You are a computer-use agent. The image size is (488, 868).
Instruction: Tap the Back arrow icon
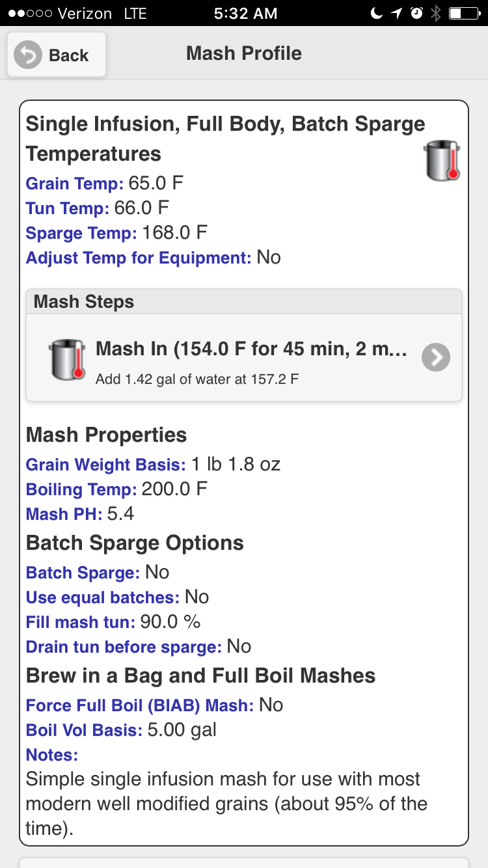pyautogui.click(x=28, y=55)
